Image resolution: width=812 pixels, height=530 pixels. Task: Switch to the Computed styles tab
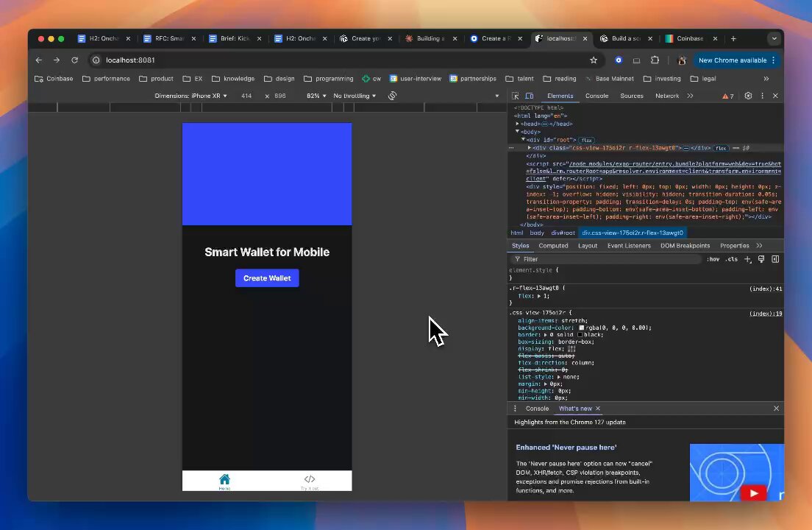[553, 246]
